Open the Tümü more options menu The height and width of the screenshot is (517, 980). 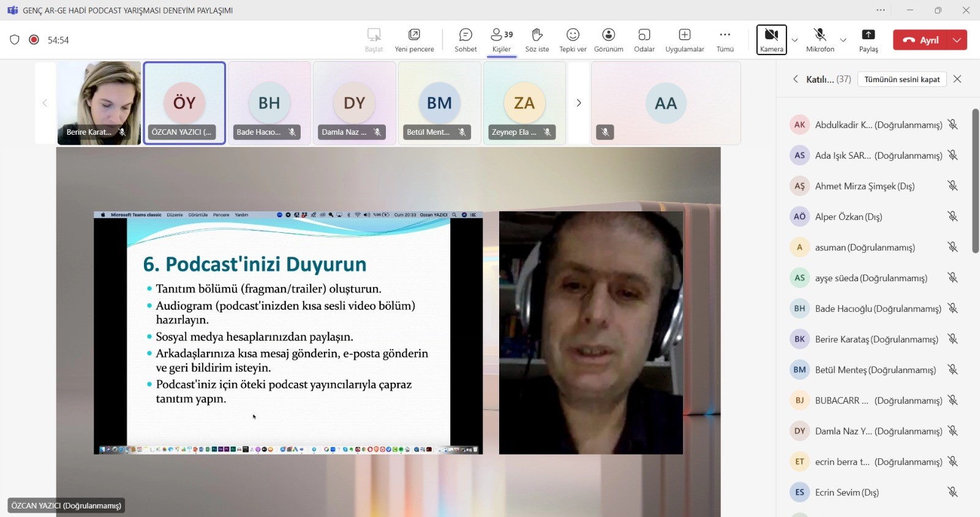pyautogui.click(x=725, y=40)
